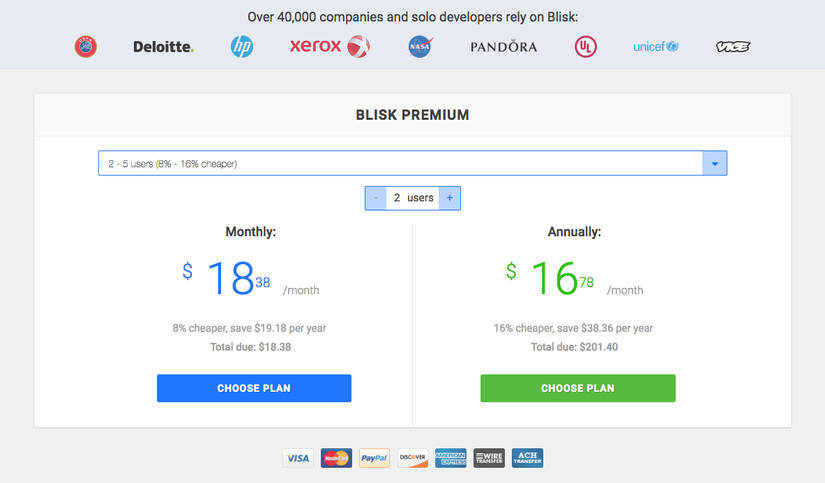Click the Pandora logo
The height and width of the screenshot is (483, 825).
504,47
